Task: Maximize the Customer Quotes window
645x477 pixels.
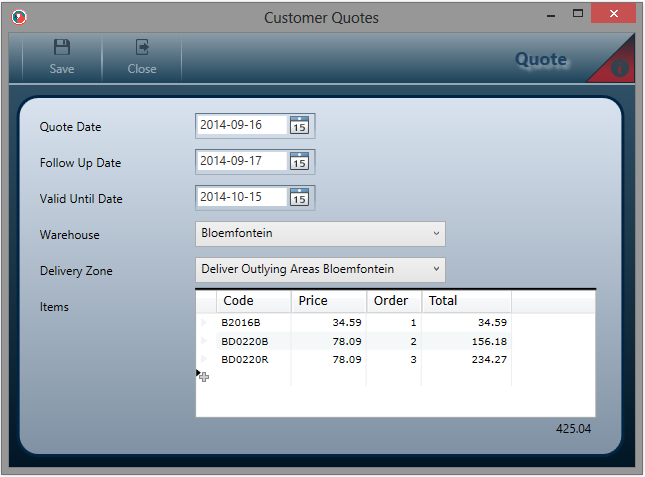Action: coord(578,15)
